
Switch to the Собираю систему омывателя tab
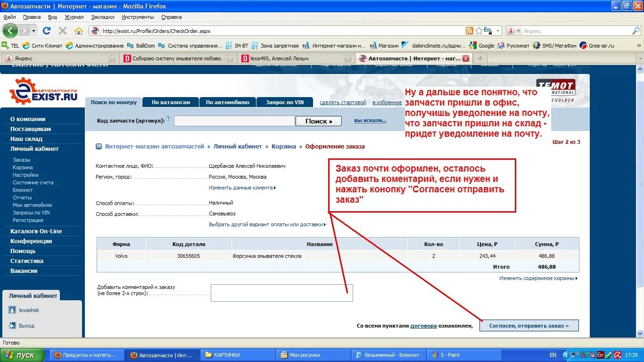pyautogui.click(x=178, y=58)
